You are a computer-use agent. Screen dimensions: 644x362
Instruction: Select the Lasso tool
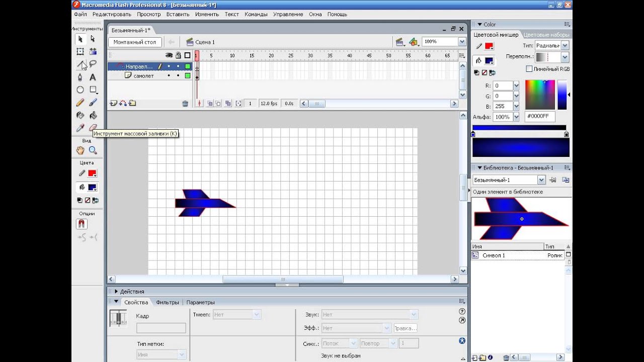93,64
